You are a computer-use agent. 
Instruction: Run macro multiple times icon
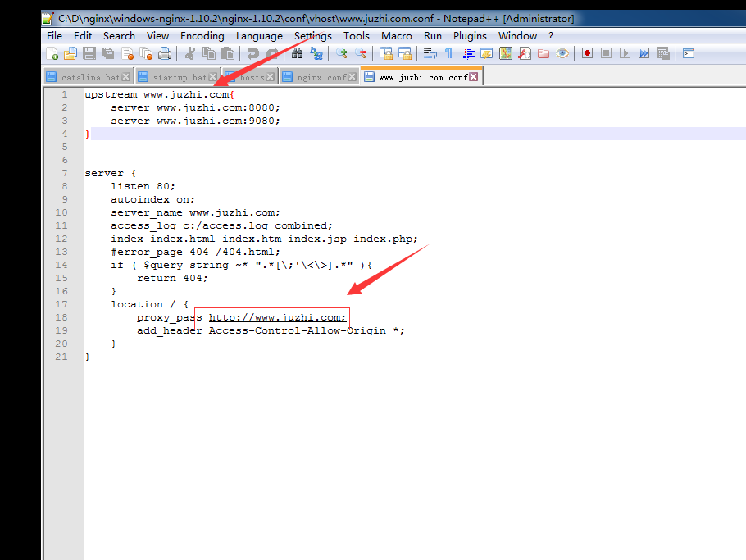[644, 53]
